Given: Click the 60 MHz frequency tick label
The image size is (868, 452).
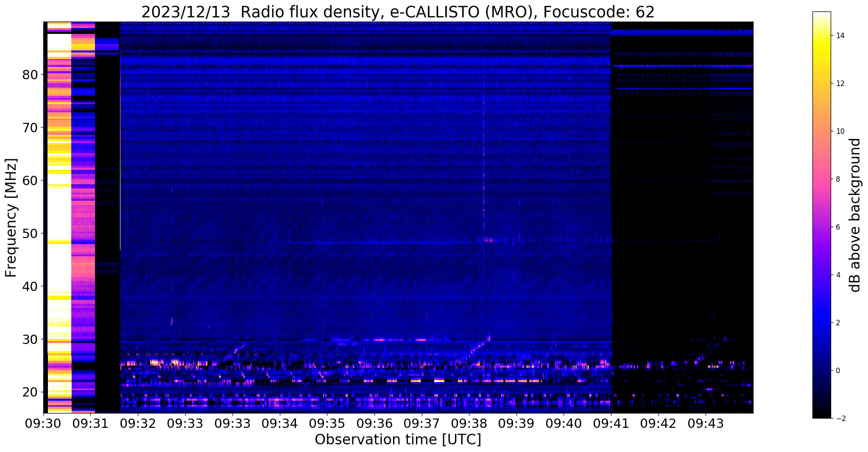Looking at the screenshot, I should pyautogui.click(x=30, y=180).
